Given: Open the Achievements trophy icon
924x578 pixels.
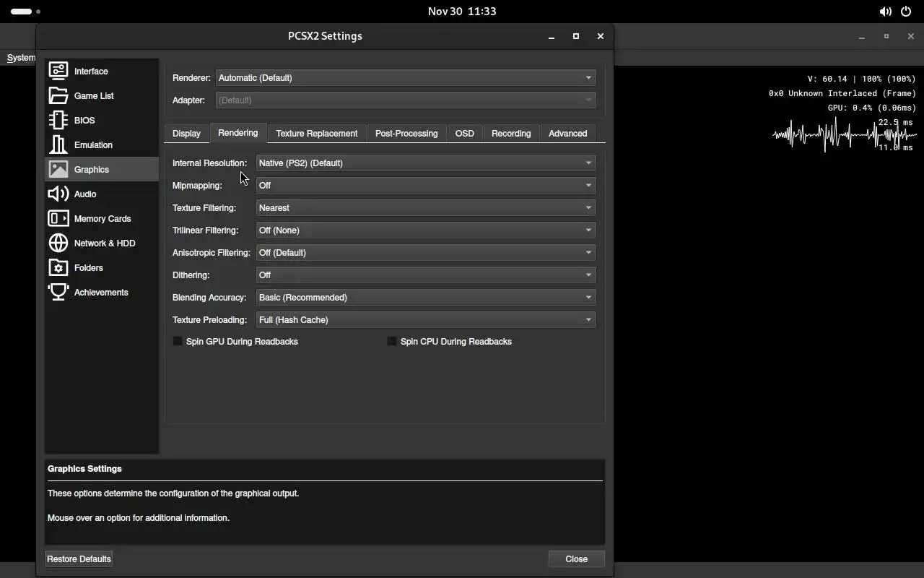Looking at the screenshot, I should pyautogui.click(x=58, y=292).
